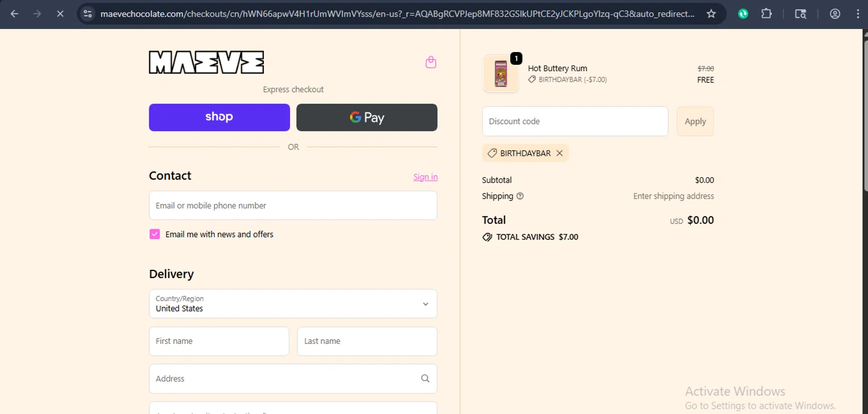
Task: Click the Sign in link
Action: [425, 177]
